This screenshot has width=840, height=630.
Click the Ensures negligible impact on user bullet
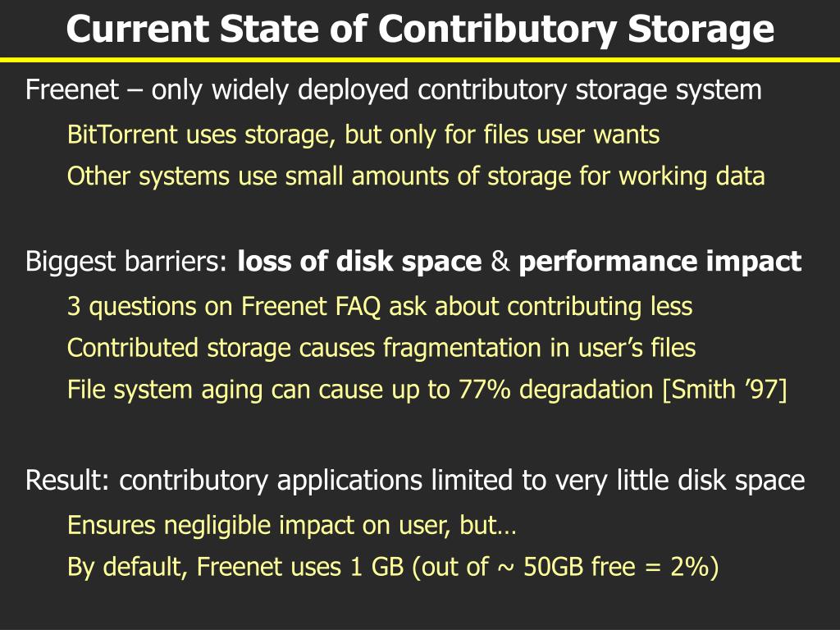pos(292,525)
